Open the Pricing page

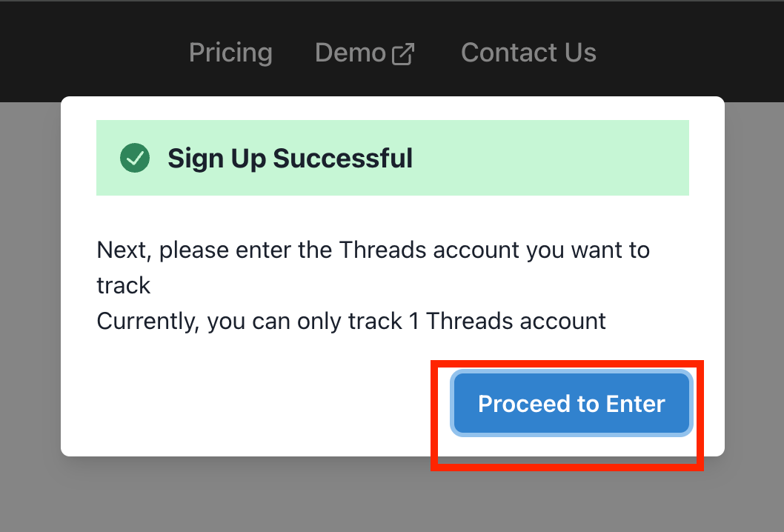pyautogui.click(x=230, y=53)
